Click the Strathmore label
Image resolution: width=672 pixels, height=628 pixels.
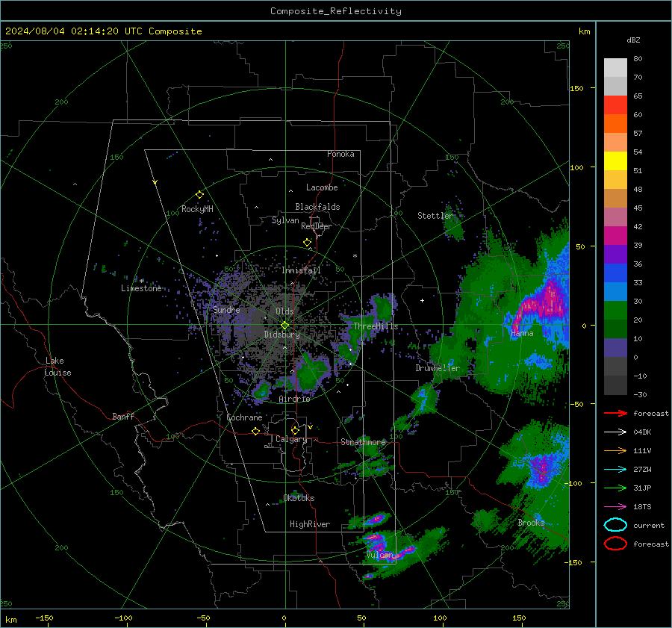tap(363, 442)
